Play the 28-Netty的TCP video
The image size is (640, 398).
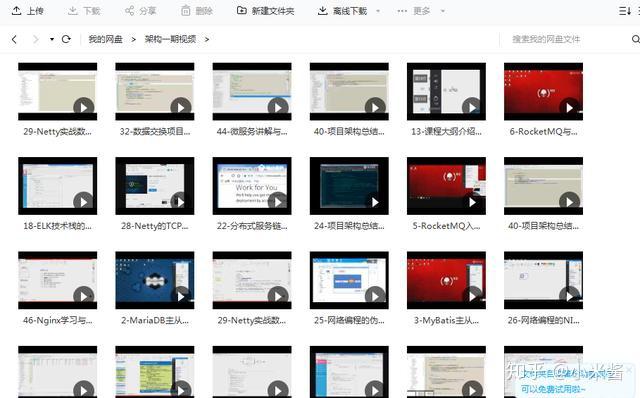click(181, 202)
